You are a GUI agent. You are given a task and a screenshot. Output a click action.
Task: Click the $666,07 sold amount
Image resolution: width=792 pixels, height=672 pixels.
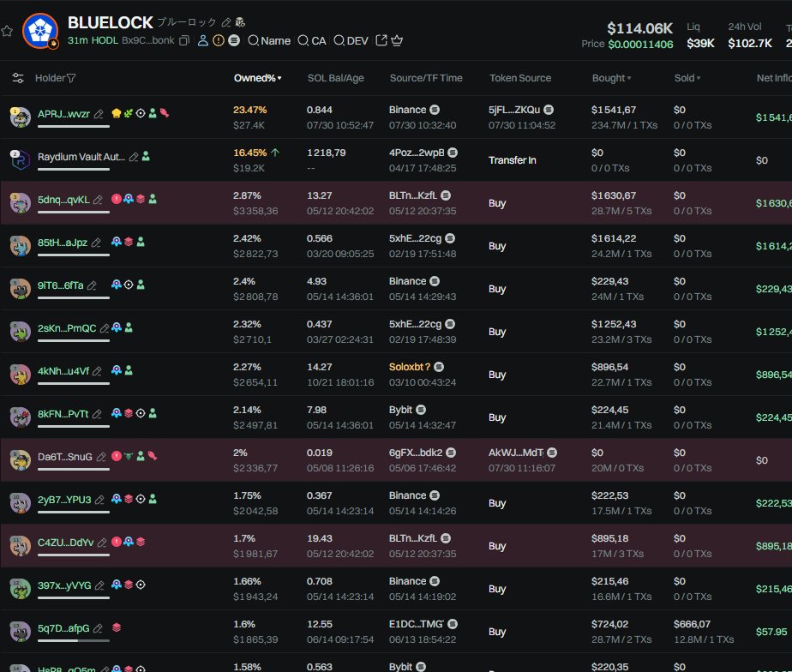click(x=692, y=624)
